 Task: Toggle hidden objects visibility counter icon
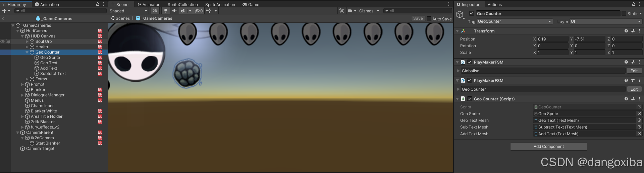point(199,11)
